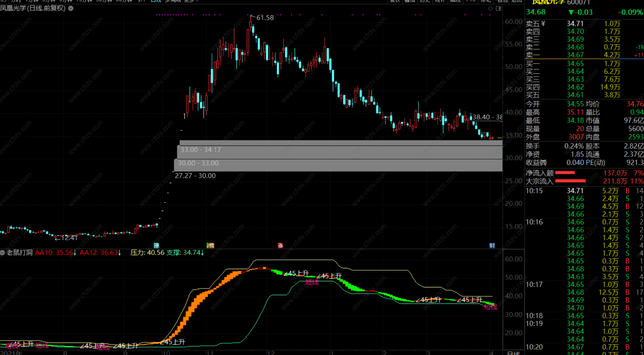This screenshot has height=355, width=644.
Task: Click the 12.41 low price label
Action: pos(69,238)
